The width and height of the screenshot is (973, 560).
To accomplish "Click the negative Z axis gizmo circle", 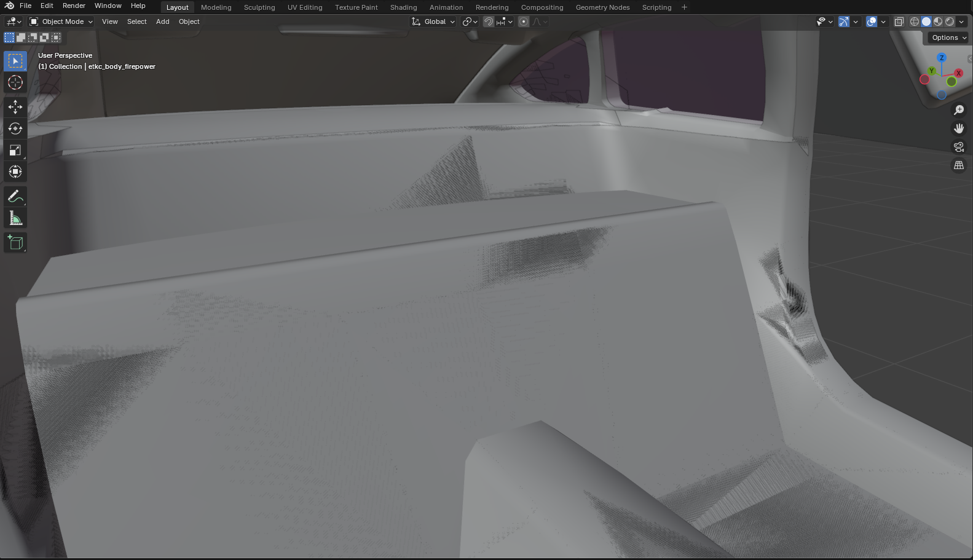I will tap(942, 95).
